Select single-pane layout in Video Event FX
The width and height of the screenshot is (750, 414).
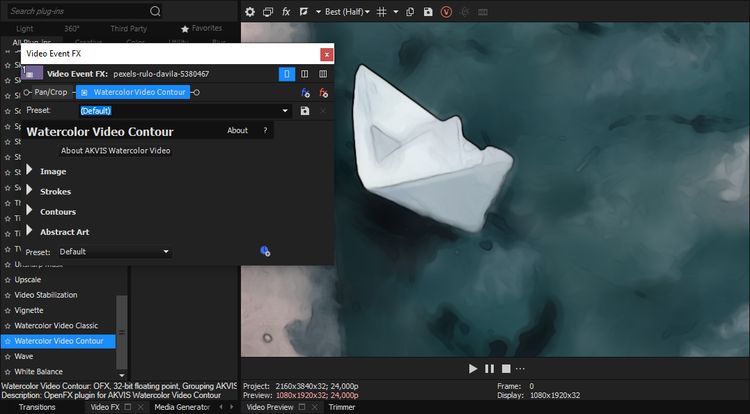pyautogui.click(x=287, y=74)
